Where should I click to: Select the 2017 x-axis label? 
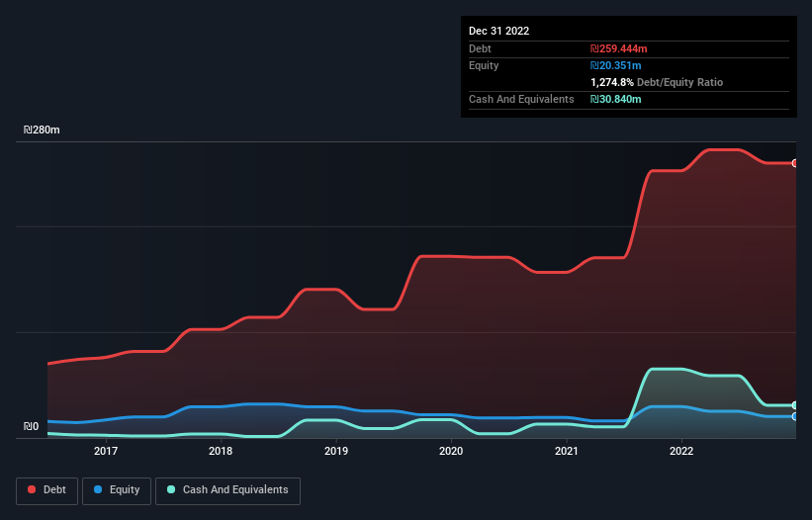tap(106, 451)
